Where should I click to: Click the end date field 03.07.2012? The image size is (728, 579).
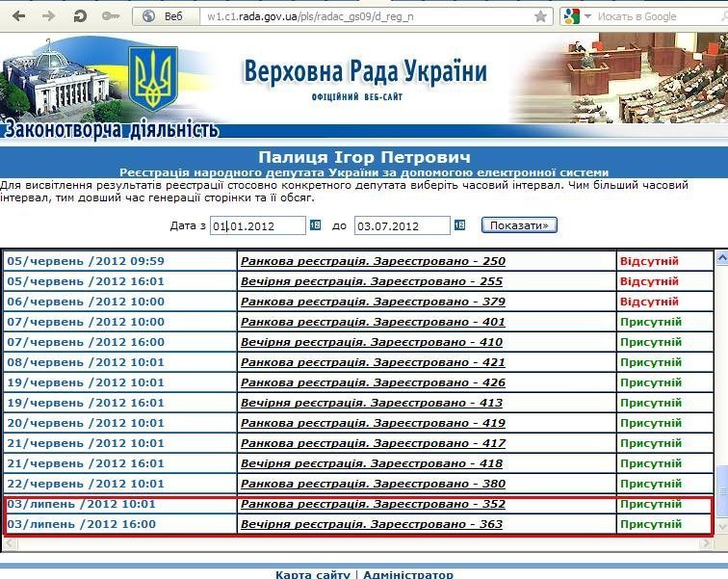pos(402,225)
